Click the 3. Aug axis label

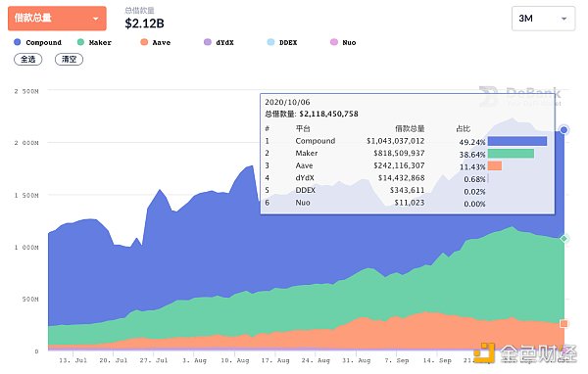point(194,360)
